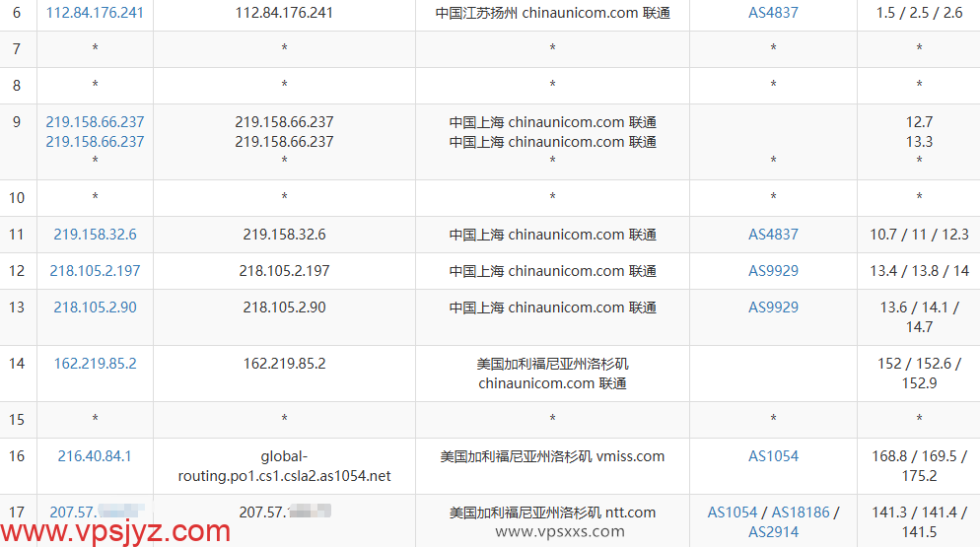
Task: Select hostname text 218.105.2.90 in hop 13
Action: tap(284, 307)
